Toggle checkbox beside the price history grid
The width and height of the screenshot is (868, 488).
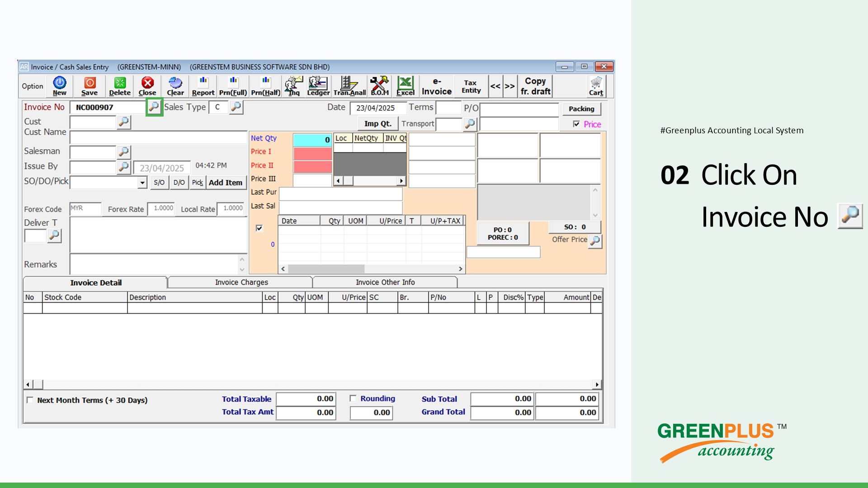pos(259,228)
